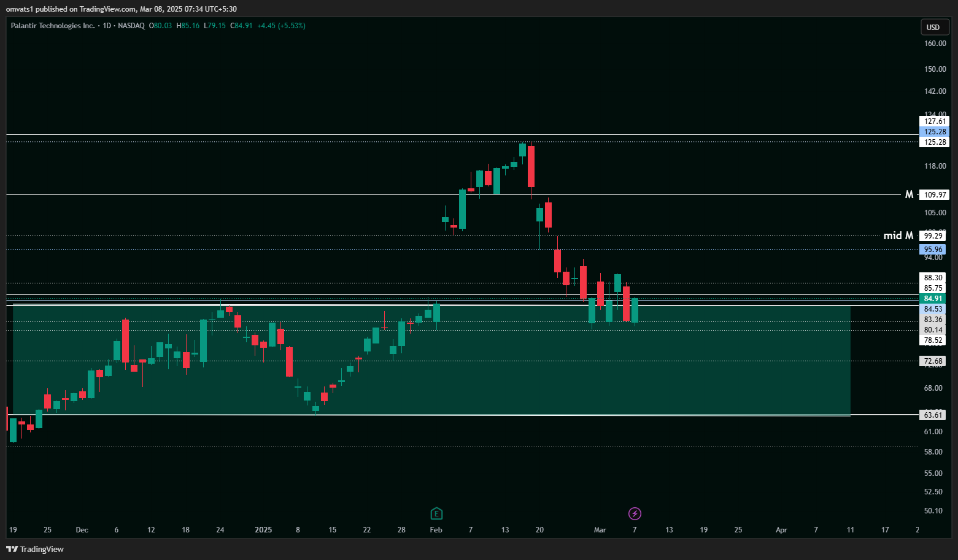The height and width of the screenshot is (560, 958).
Task: Click the +4.45 (+5.53%) change value
Action: (281, 26)
